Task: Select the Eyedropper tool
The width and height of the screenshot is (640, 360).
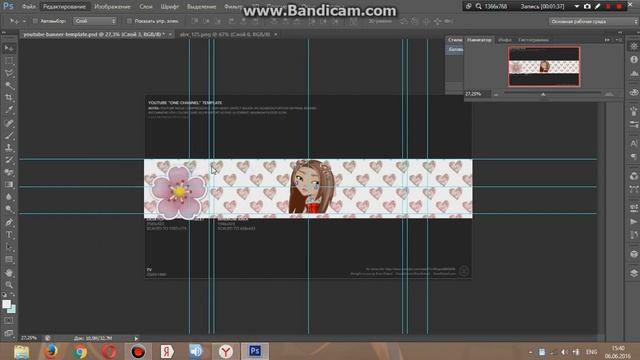Action: click(9, 110)
